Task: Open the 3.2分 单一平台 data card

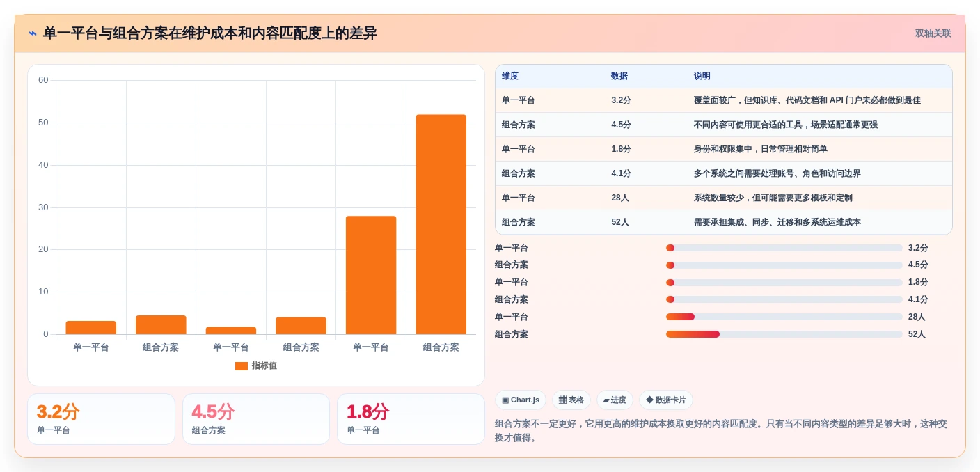Action: [x=101, y=419]
